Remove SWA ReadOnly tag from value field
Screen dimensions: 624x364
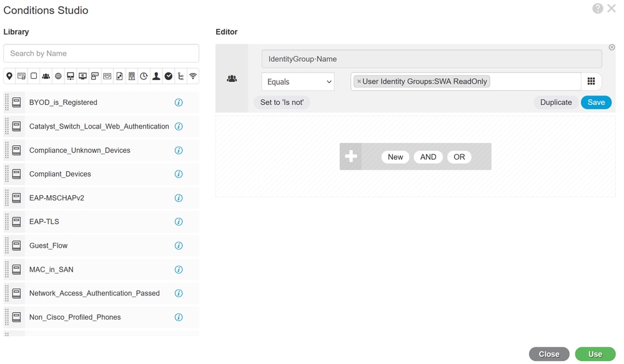359,81
